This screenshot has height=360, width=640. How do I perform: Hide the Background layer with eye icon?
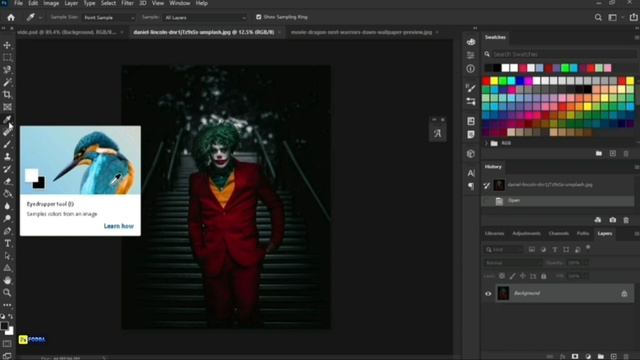point(488,293)
